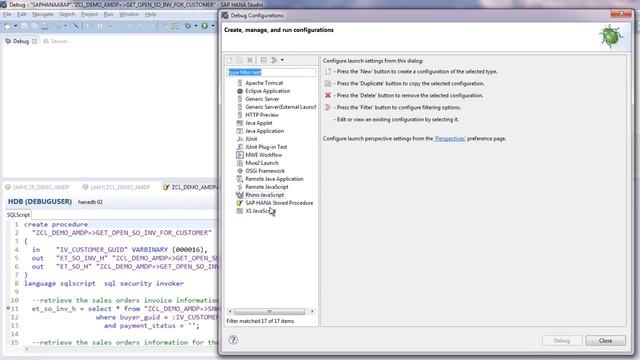Select Generic Server(External Launch) entry
The height and width of the screenshot is (360, 640).
[x=280, y=107]
